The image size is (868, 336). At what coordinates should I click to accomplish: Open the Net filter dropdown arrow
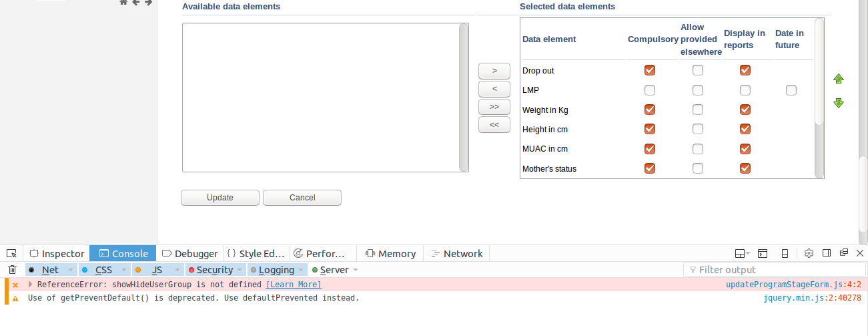[x=71, y=270]
